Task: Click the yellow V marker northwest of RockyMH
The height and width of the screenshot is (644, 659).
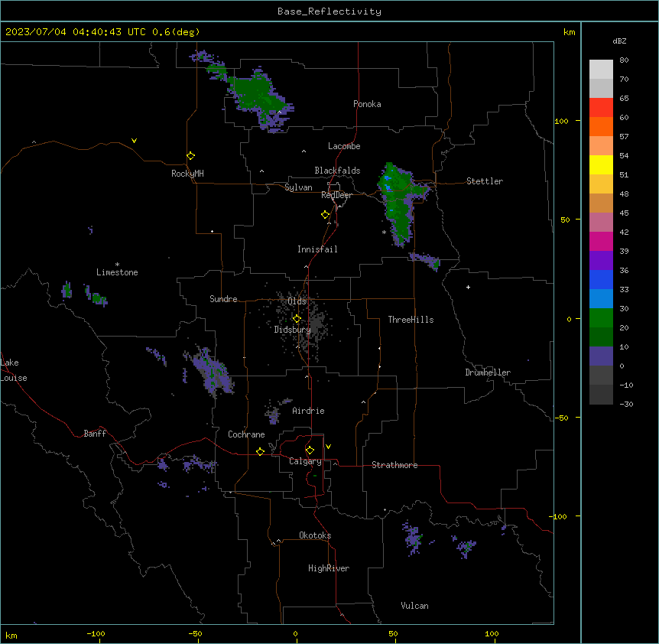Action: (134, 141)
